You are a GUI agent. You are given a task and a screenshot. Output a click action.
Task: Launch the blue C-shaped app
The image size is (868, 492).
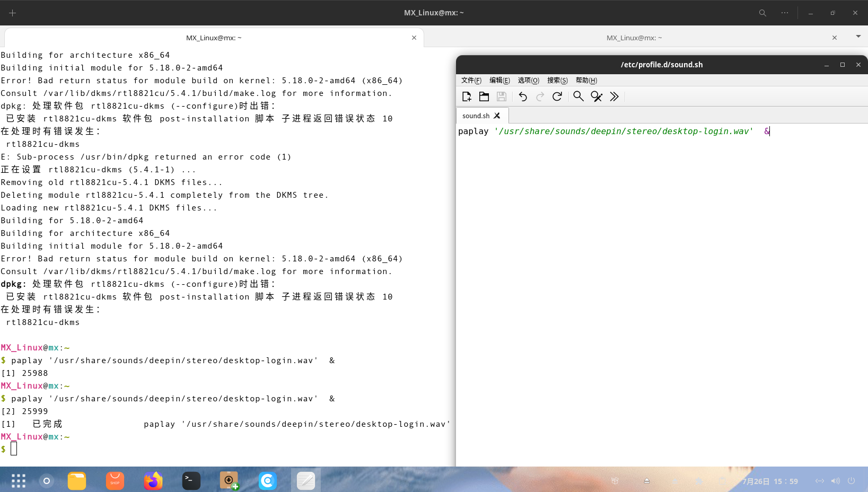pos(268,481)
